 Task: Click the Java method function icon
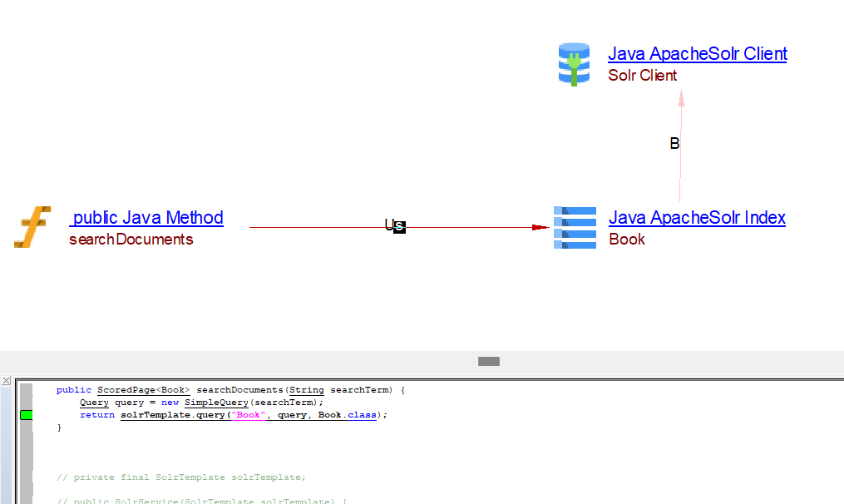click(x=32, y=227)
